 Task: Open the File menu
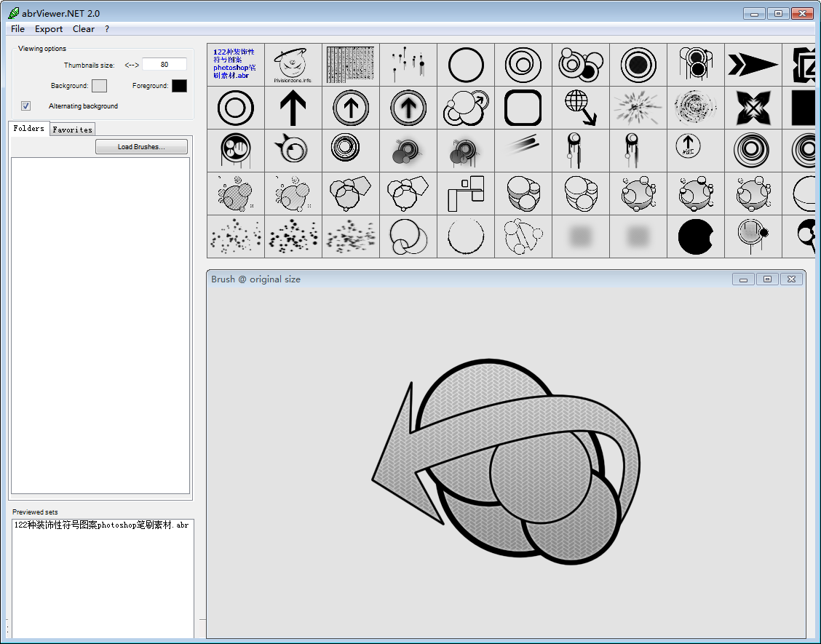point(17,29)
